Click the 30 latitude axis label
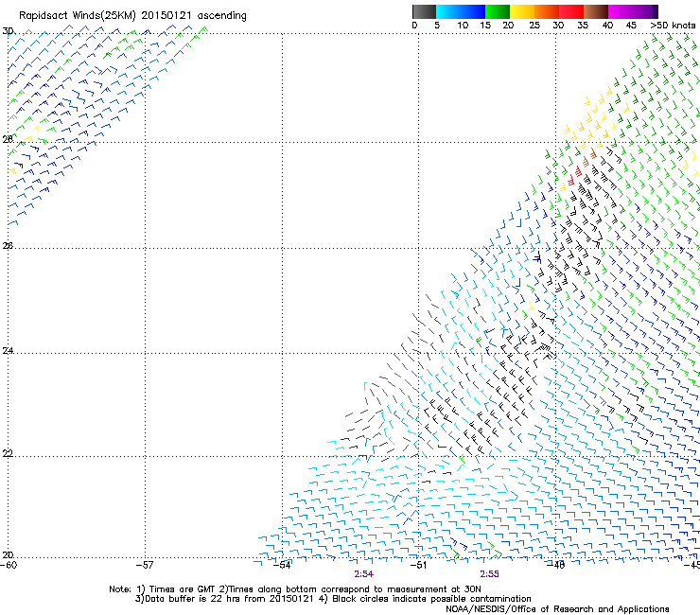Image resolution: width=700 pixels, height=615 pixels. click(x=8, y=31)
